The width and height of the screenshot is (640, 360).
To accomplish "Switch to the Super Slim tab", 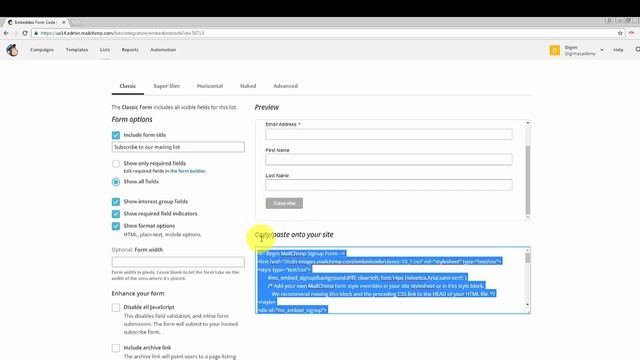I will (x=167, y=86).
